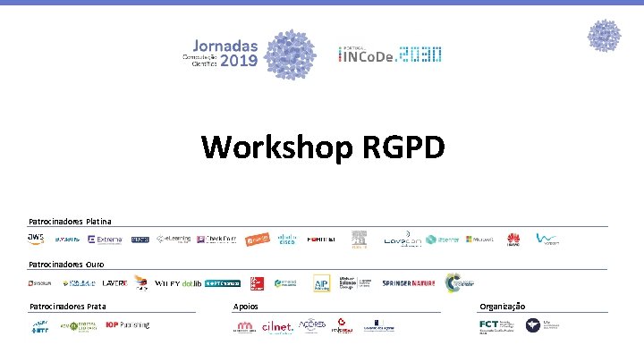
Task: Click the Emerald Publishing logo
Action: [285, 283]
